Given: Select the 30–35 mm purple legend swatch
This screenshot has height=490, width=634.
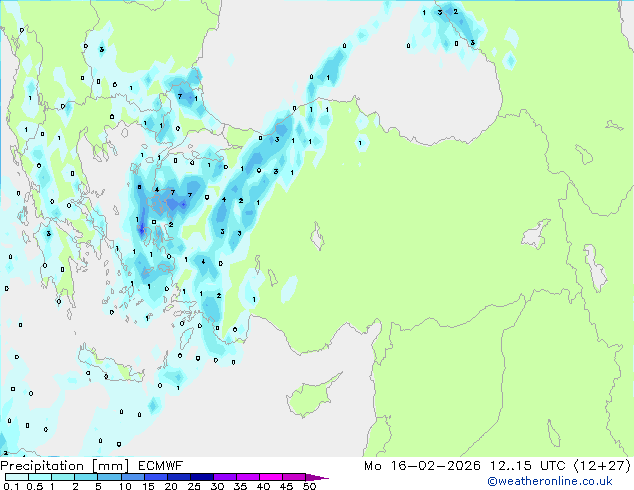Looking at the screenshot, I should click(224, 477).
